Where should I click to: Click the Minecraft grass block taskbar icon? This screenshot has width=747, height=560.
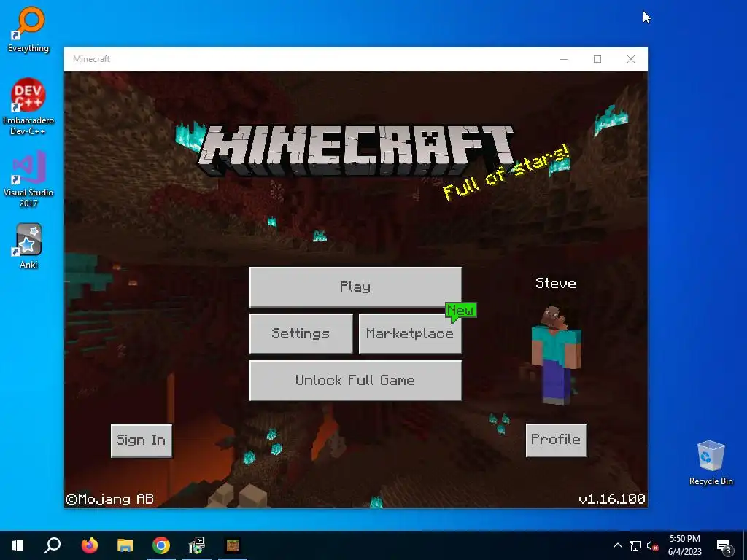(x=233, y=545)
